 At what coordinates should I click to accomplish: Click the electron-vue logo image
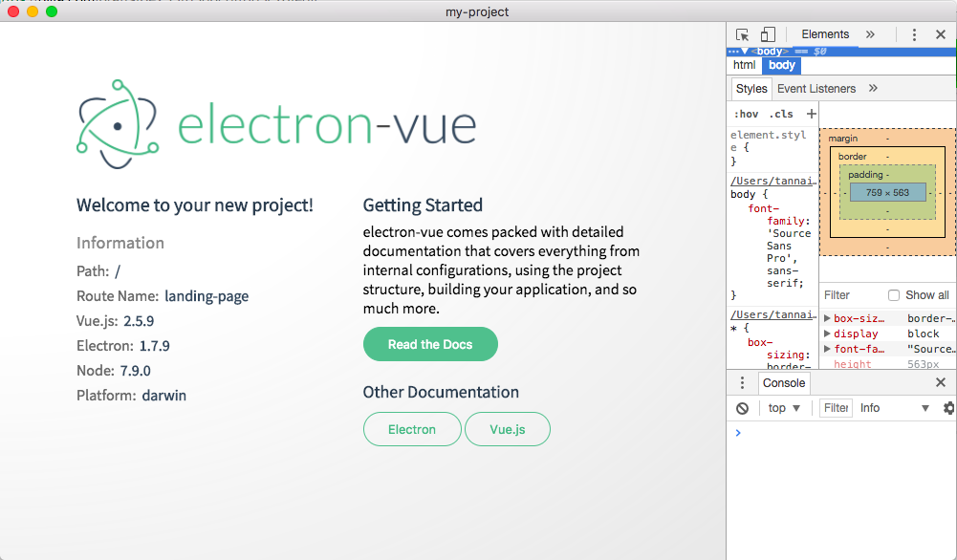[276, 124]
